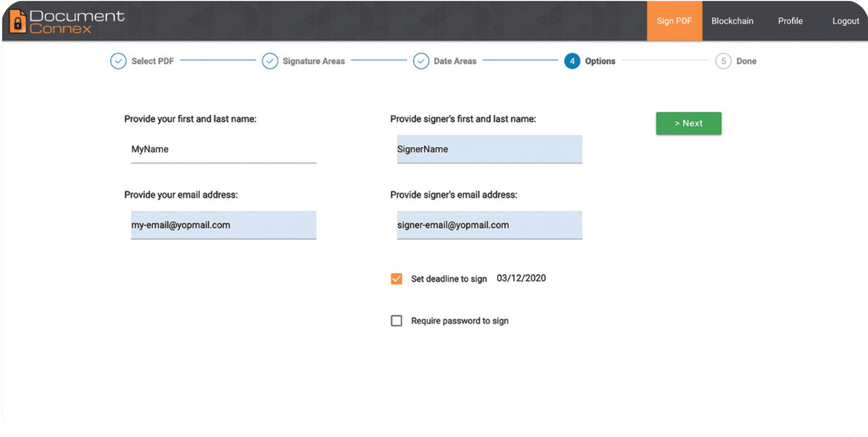Focus the MyName first and last name field
The width and height of the screenshot is (868, 437).
coord(223,150)
